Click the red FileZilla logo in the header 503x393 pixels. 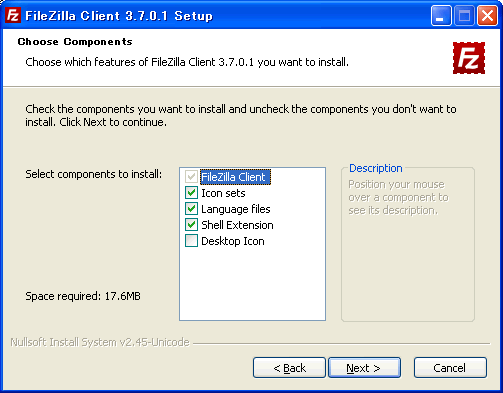tap(469, 58)
